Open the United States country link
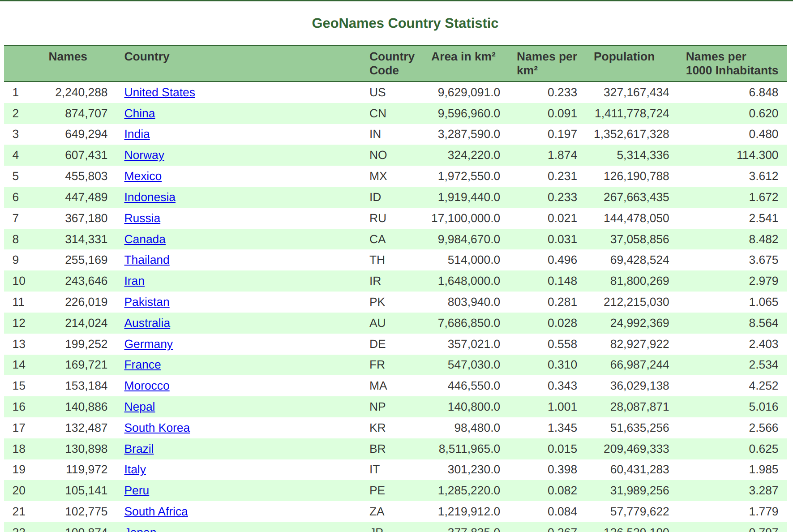 pos(159,92)
